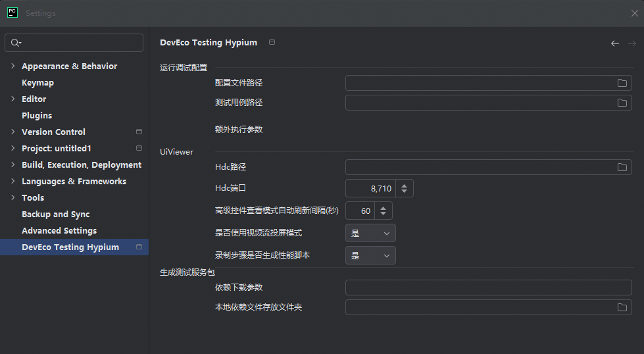This screenshot has width=644, height=354.
Task: Click the back arrow in settings header
Action: (615, 43)
